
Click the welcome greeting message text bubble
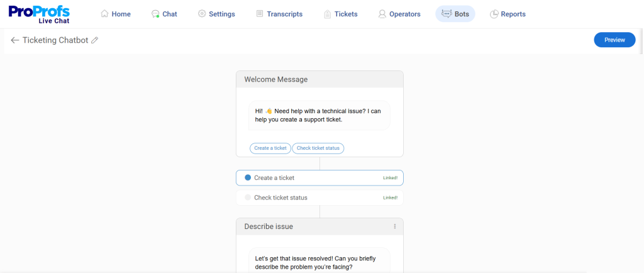[x=319, y=115]
